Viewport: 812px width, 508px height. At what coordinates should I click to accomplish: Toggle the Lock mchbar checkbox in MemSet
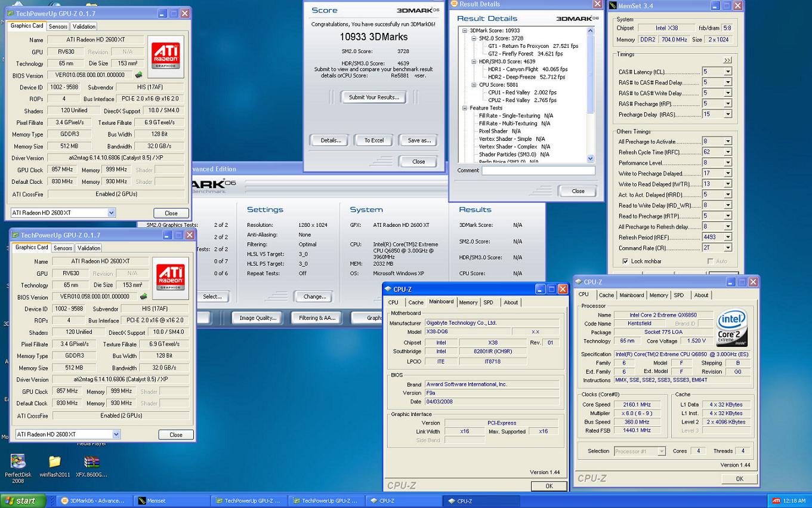pos(625,261)
